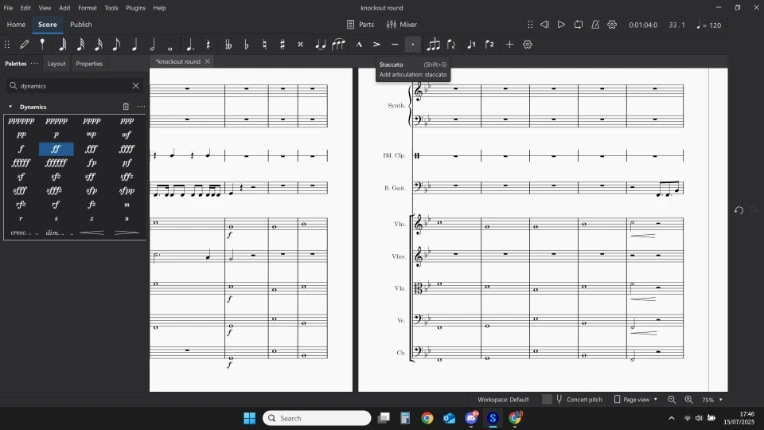Select the 16th note duration
Viewport: 764px width, 430px height.
(98, 45)
